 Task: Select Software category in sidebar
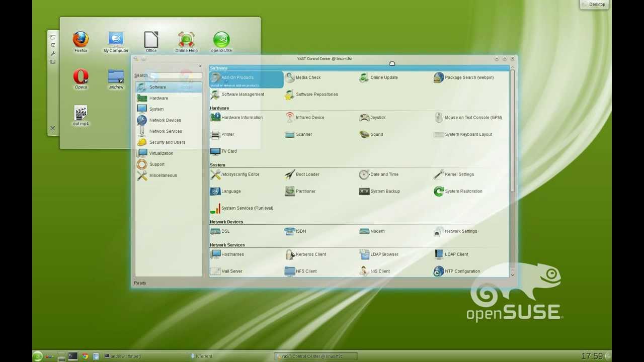[x=169, y=87]
